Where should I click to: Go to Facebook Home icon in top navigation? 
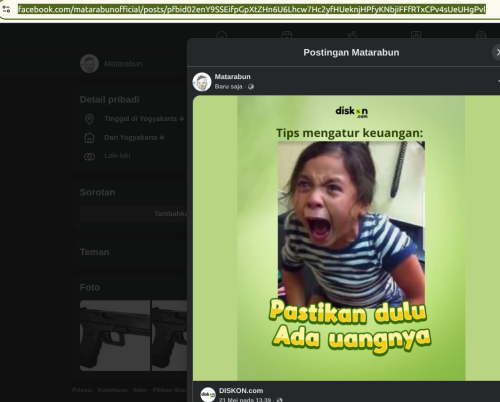click(222, 35)
